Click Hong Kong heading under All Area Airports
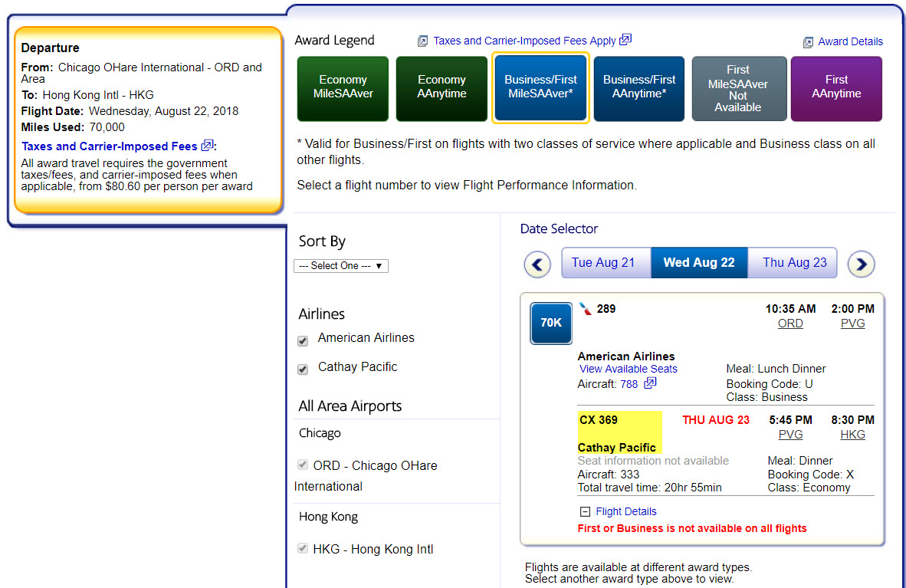Viewport: 906px width, 588px height. (x=328, y=517)
